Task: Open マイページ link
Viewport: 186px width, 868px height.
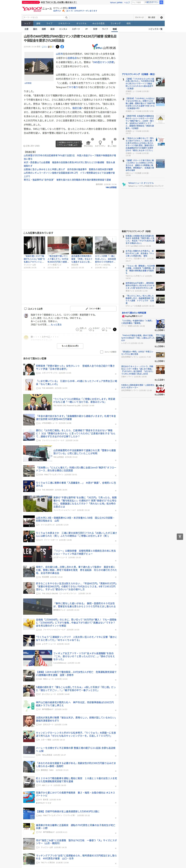Action: 139,18
